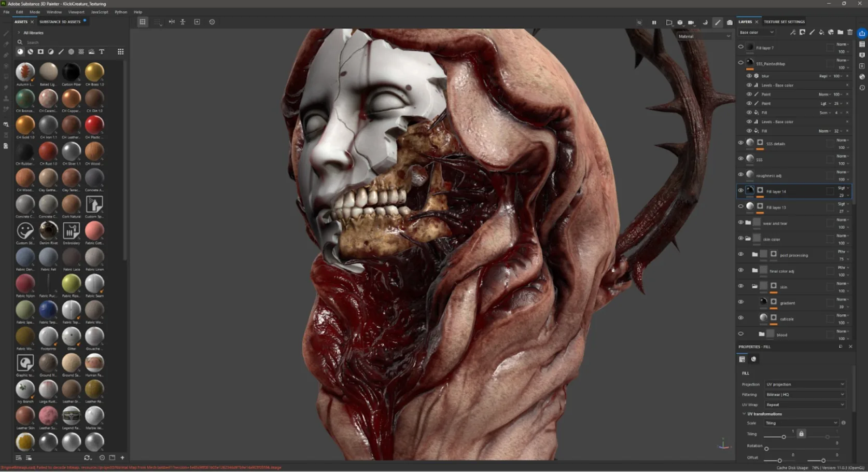Add a fill layer with the bucket icon
The height and width of the screenshot is (472, 868).
click(x=821, y=32)
